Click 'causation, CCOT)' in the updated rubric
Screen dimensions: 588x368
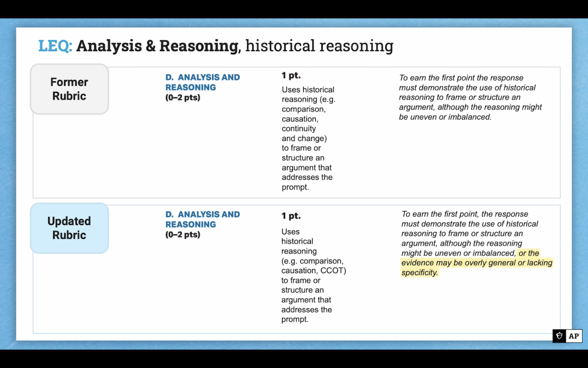(314, 271)
